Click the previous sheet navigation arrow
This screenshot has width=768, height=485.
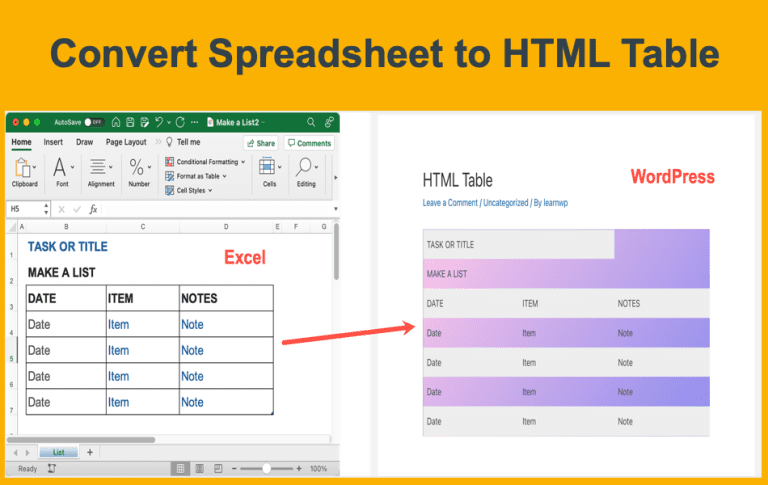pyautogui.click(x=16, y=453)
